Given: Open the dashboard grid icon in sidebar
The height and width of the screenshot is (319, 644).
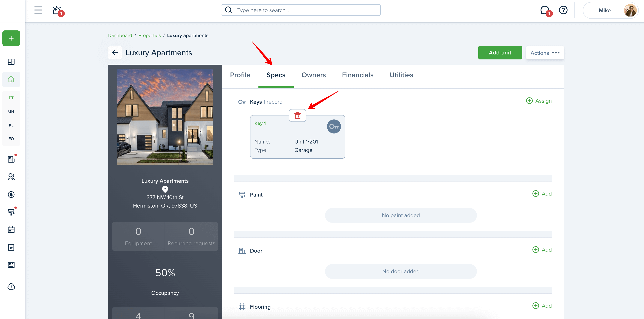Looking at the screenshot, I should 11,62.
